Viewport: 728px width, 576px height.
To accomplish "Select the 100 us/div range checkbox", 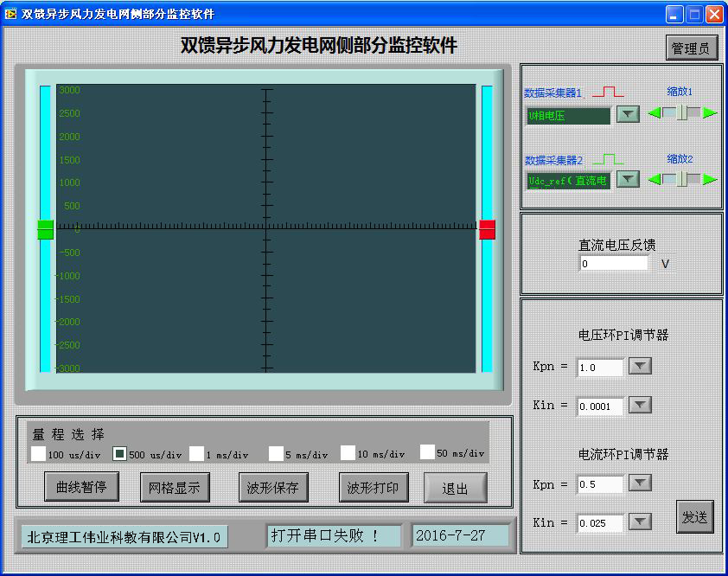I will click(39, 452).
